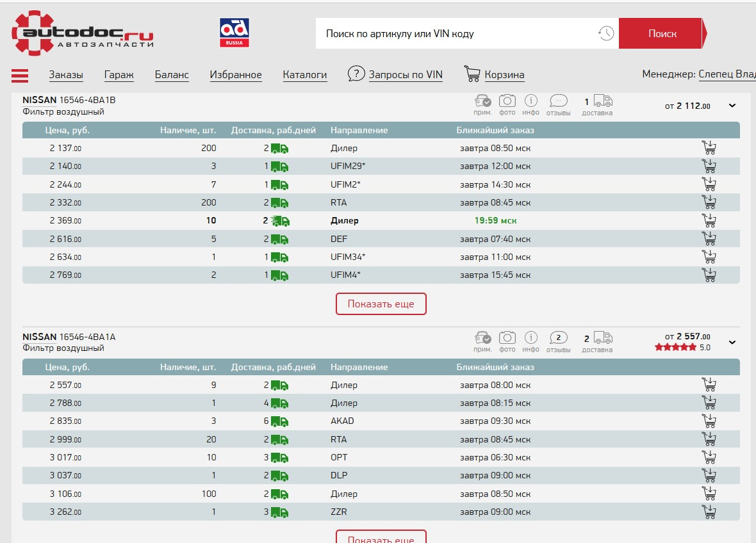
Task: Open applicability icon for 16546-4BA1A
Action: 482,337
